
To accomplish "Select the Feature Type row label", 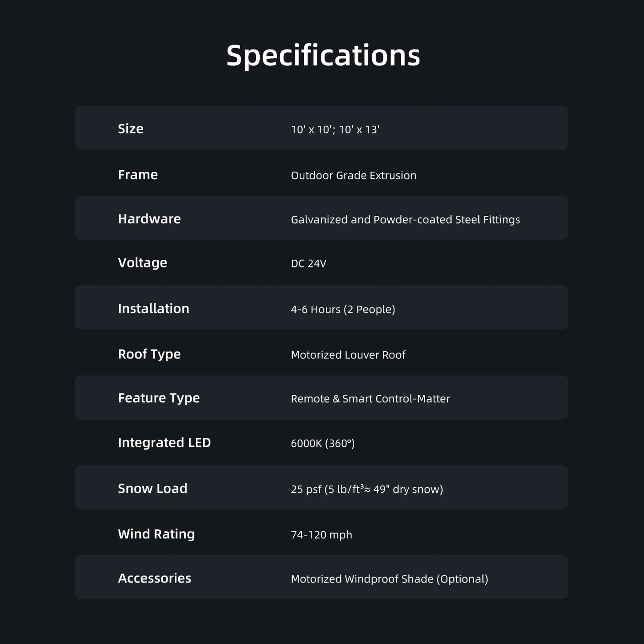I will [x=159, y=398].
